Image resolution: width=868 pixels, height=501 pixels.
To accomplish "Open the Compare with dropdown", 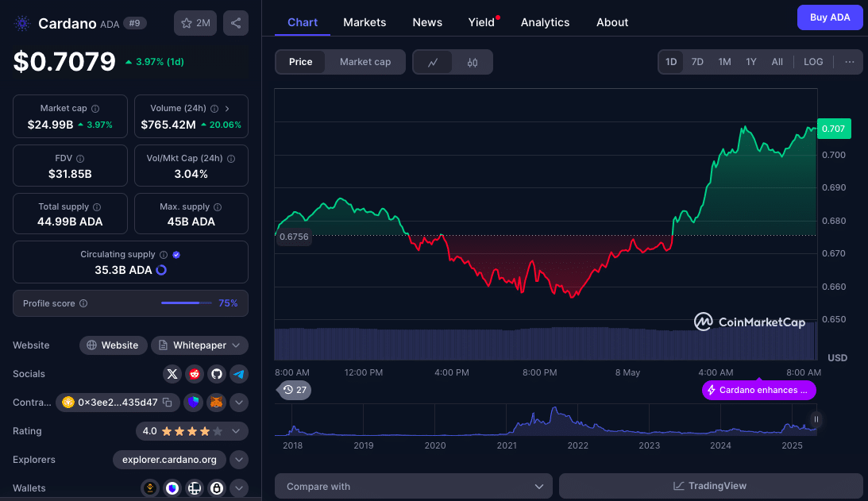I will tap(413, 486).
